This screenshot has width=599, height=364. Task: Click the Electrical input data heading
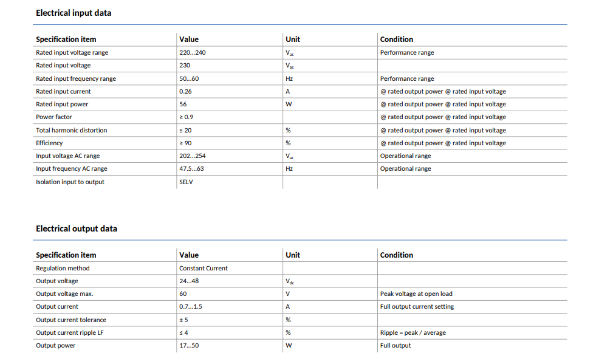tap(74, 13)
